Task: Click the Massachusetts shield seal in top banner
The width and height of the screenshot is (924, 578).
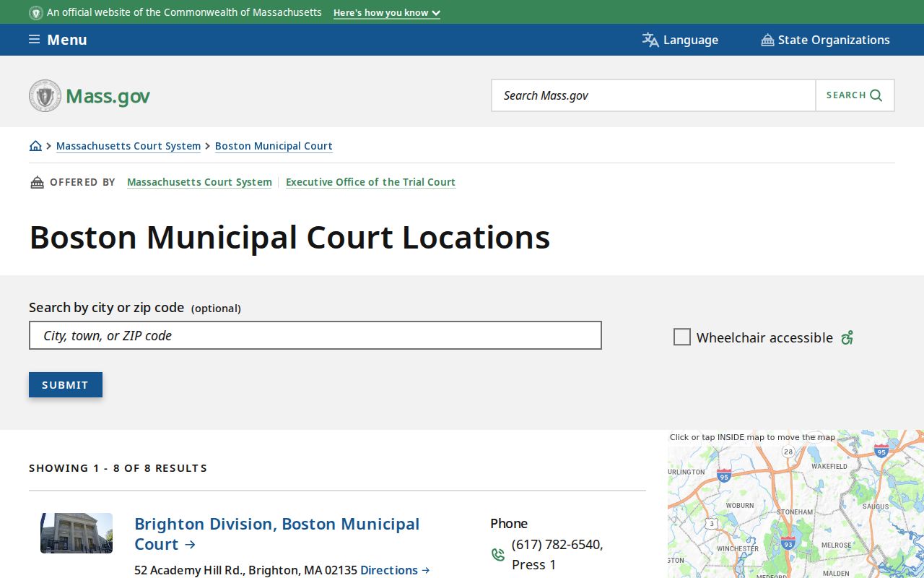Action: (x=35, y=12)
